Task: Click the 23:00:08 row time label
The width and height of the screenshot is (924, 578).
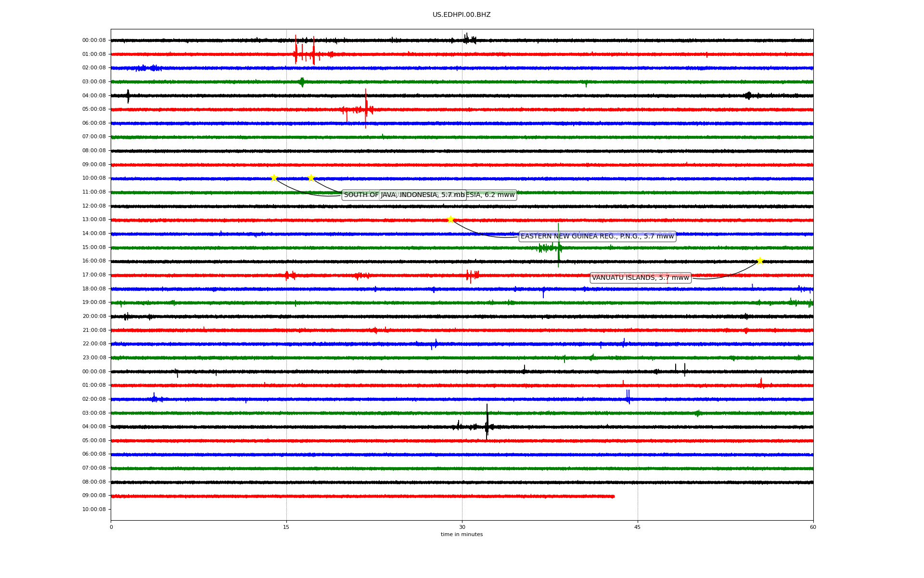Action: point(94,358)
